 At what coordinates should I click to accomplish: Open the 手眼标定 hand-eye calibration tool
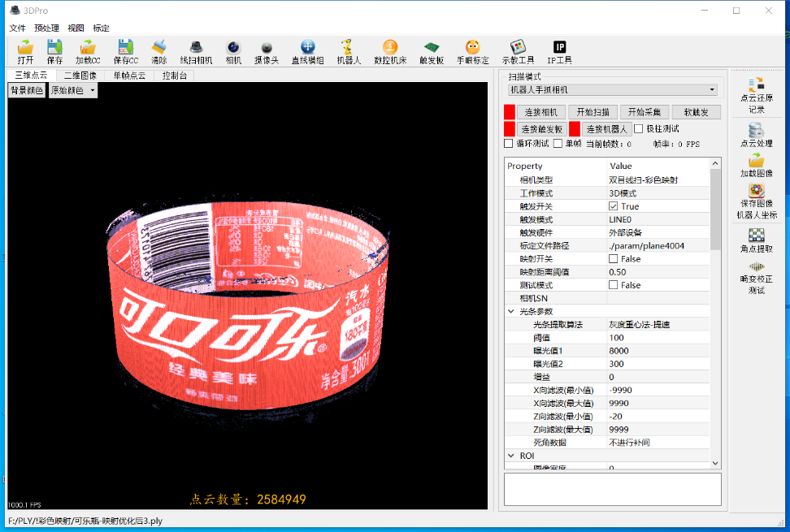pos(472,52)
